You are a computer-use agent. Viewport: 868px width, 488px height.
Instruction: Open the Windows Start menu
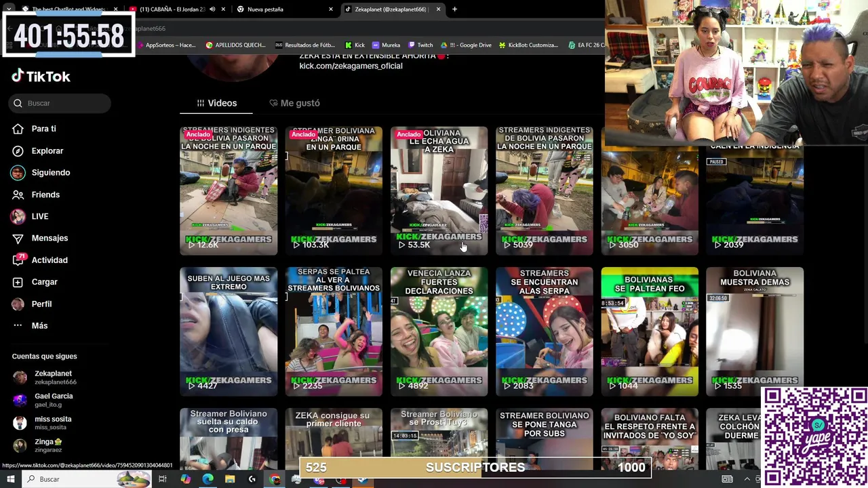tap(10, 479)
